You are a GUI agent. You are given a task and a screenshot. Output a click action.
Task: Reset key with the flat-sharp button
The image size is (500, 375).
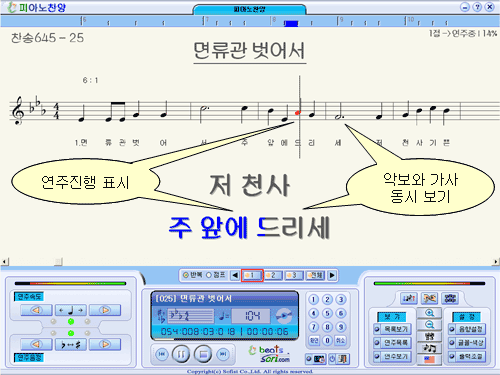[71, 345]
